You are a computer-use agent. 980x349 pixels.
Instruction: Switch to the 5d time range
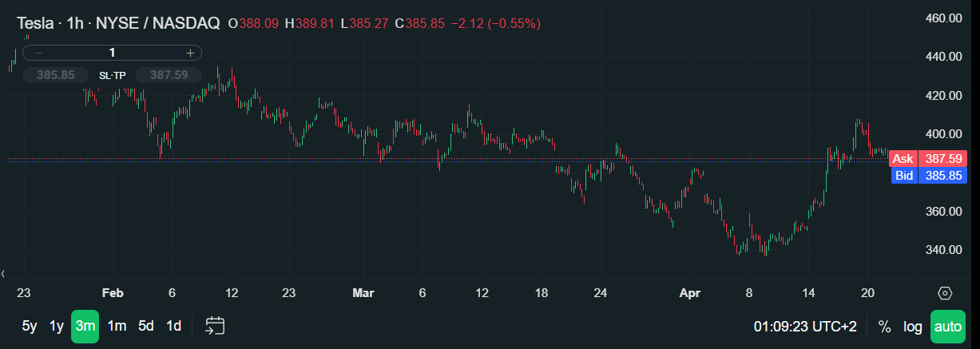(146, 326)
